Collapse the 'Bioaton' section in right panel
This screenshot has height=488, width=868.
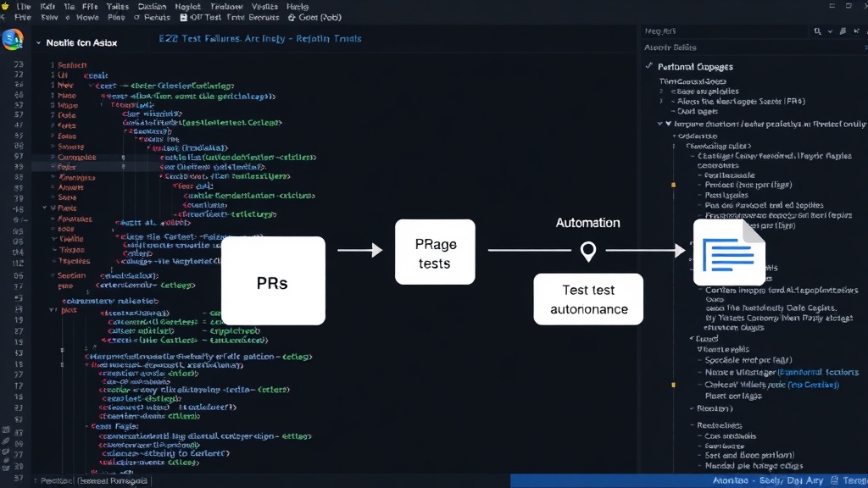click(x=692, y=408)
